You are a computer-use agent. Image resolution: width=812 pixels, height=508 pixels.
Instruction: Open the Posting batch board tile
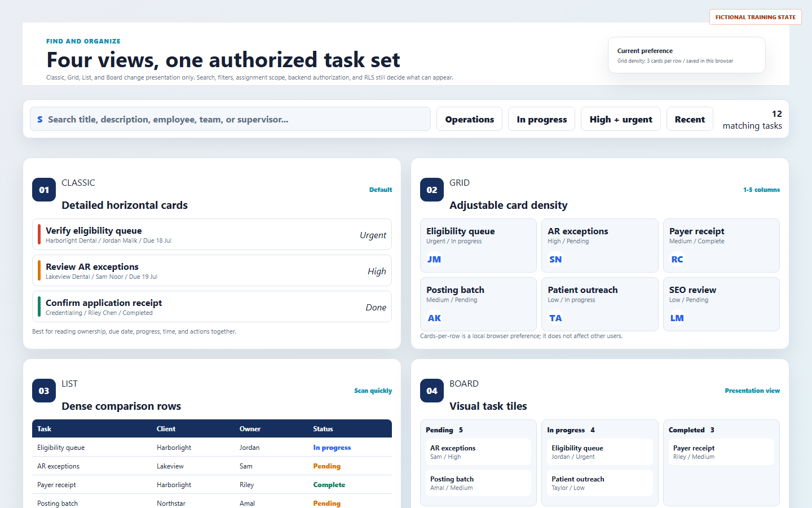click(478, 483)
